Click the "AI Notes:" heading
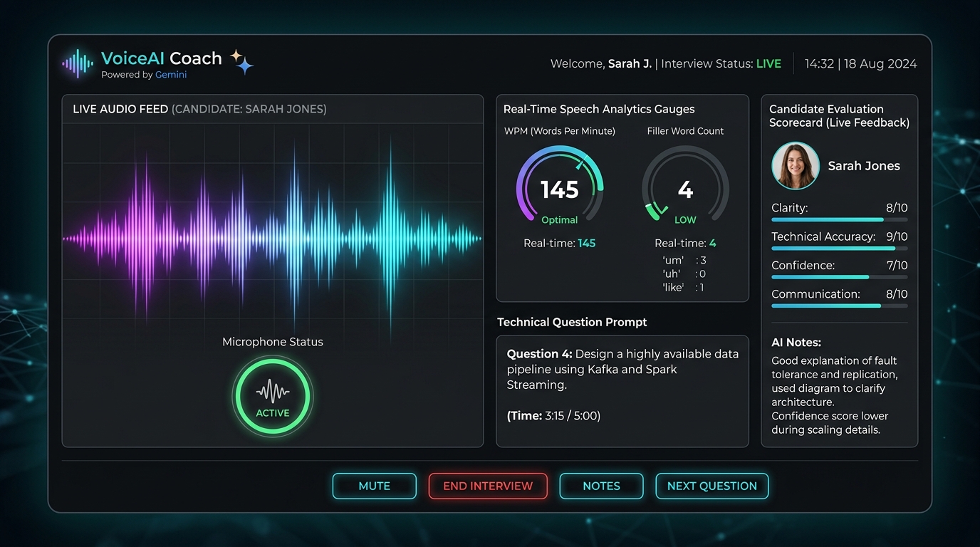This screenshot has width=980, height=547. click(796, 343)
